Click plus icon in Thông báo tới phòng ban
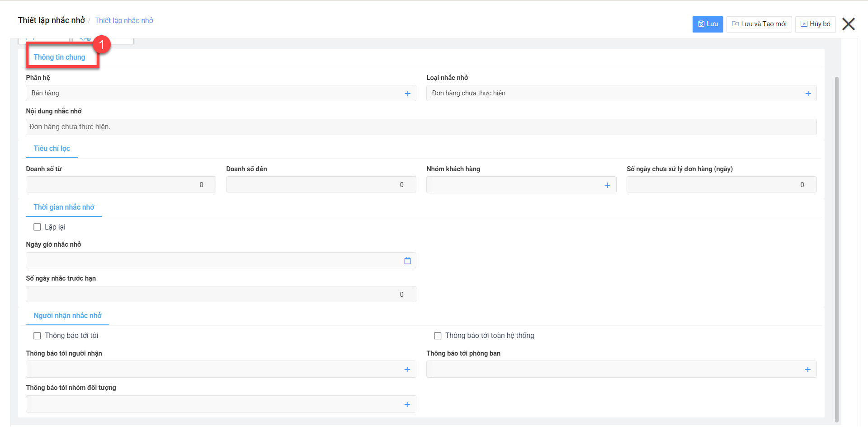The width and height of the screenshot is (868, 436). pos(807,370)
